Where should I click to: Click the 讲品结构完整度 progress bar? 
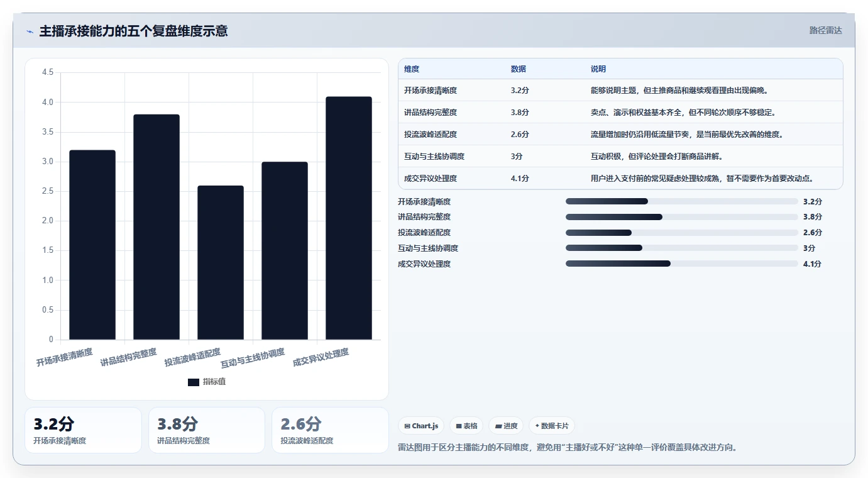[x=682, y=217]
